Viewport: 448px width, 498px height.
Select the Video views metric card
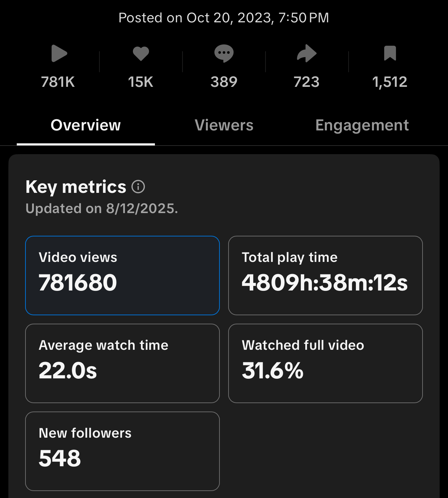coord(122,275)
